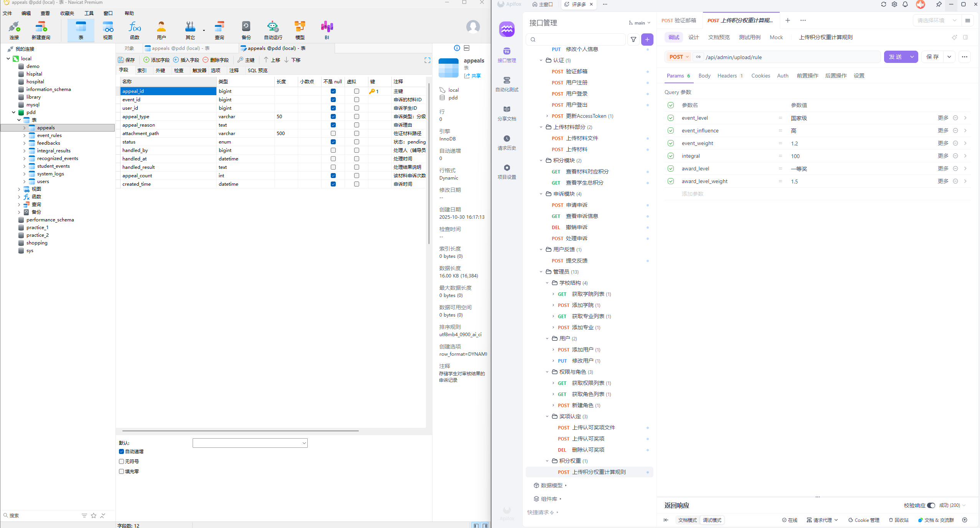Open the 收藏夹 menu
Viewport: 980px width, 528px height.
pos(67,13)
